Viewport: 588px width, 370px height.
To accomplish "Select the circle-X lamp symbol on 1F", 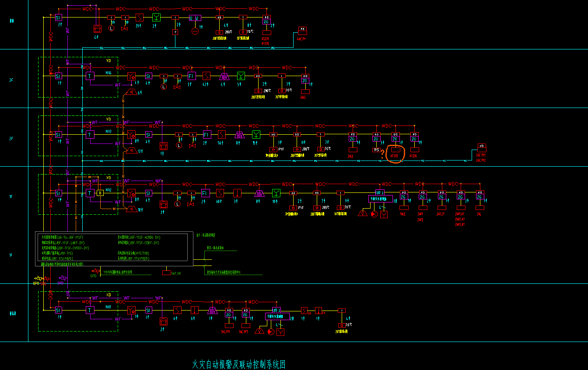I will [374, 214].
